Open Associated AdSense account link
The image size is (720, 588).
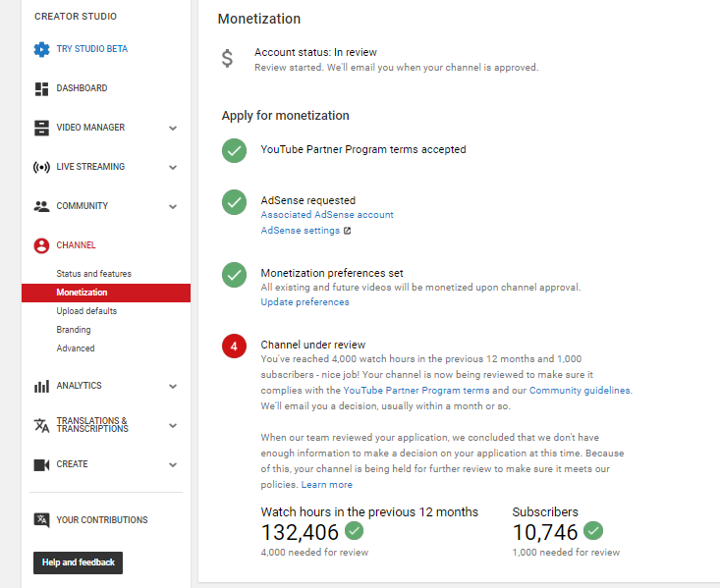(327, 215)
